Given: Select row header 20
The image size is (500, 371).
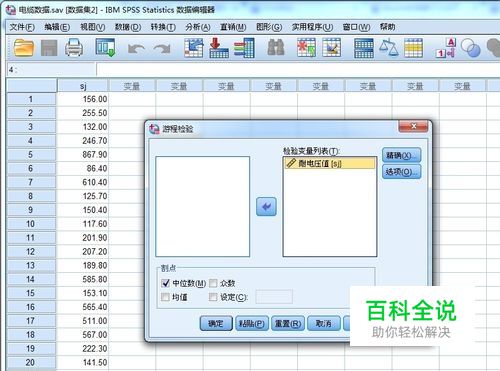Looking at the screenshot, I should (31, 363).
